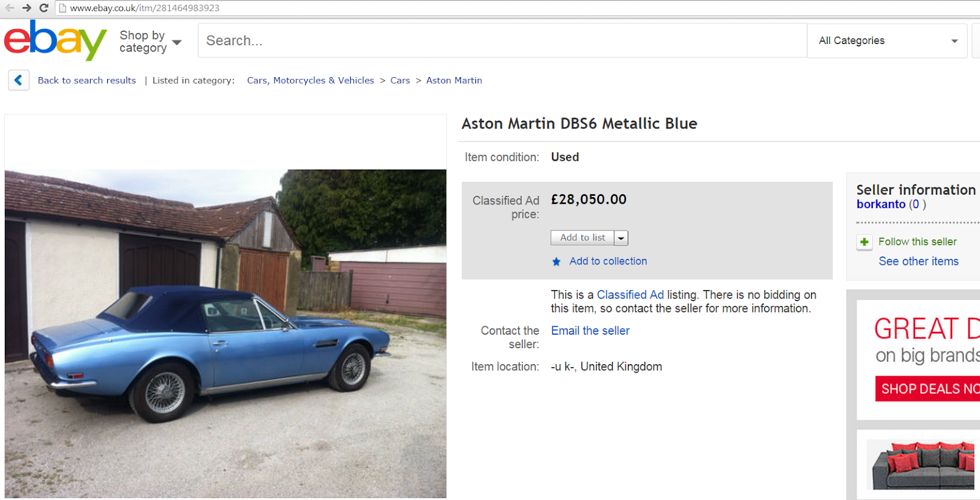Click the eBay logo
980x500 pixels.
pyautogui.click(x=55, y=40)
